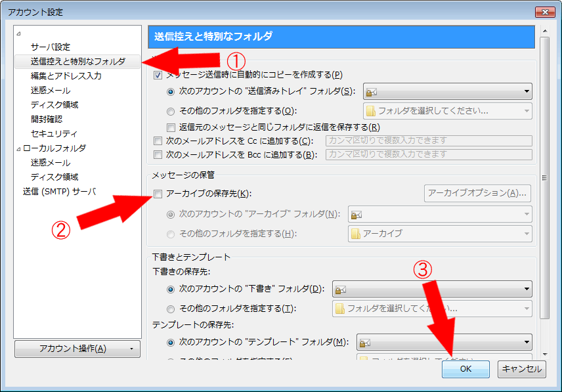Open the アーカイブ other-folder dropdown
This screenshot has width=562, height=392.
click(x=440, y=234)
